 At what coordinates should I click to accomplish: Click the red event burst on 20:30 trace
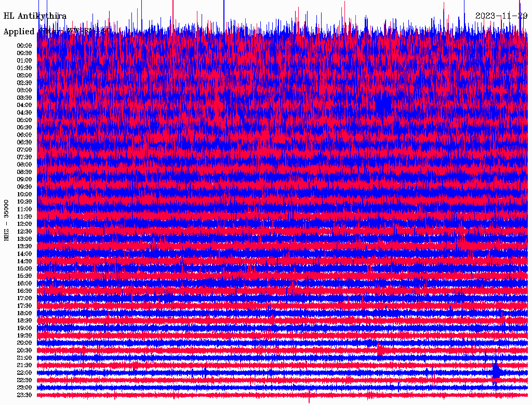(x=380, y=349)
